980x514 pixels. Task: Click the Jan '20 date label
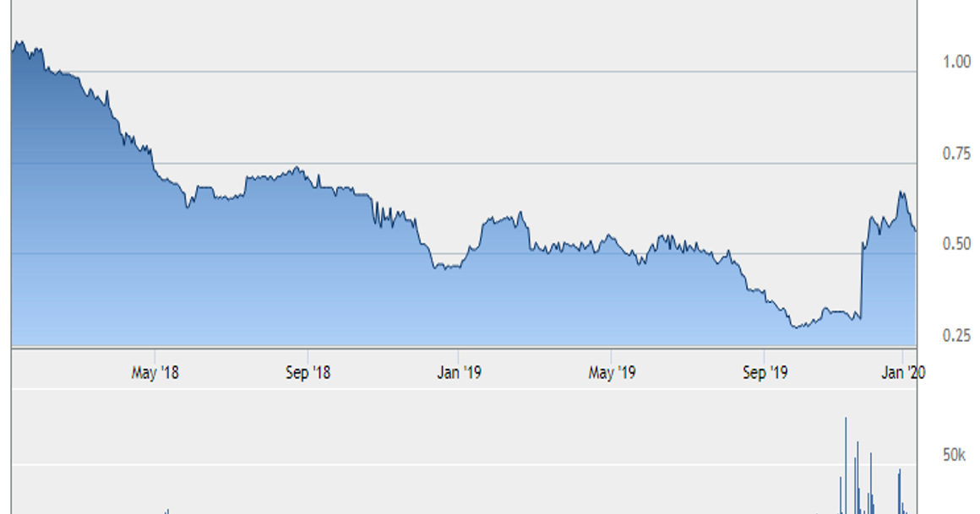click(x=902, y=373)
